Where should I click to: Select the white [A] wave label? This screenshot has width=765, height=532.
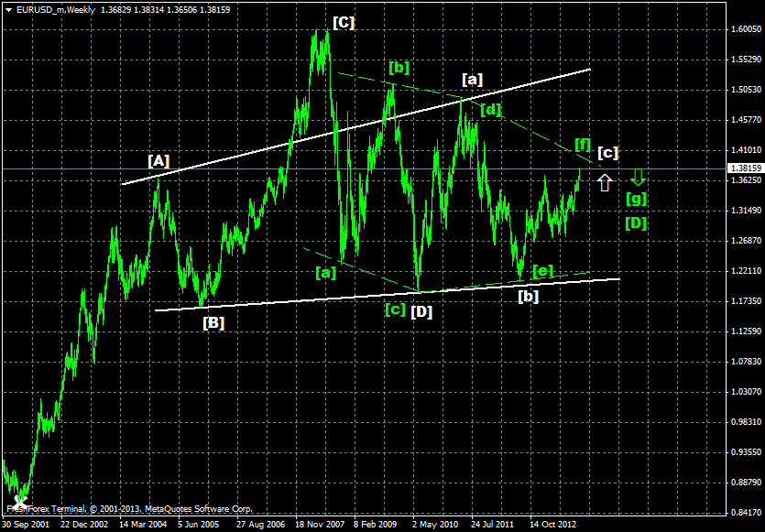coord(158,161)
